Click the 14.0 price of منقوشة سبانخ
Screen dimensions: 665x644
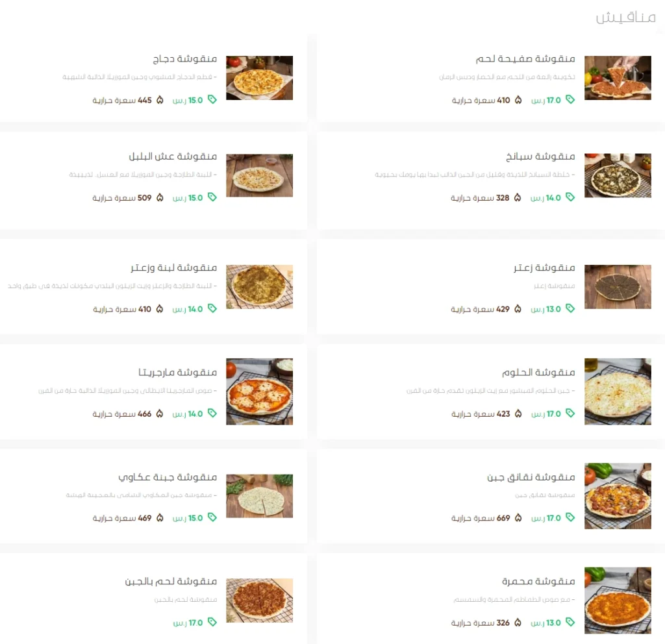tap(553, 198)
